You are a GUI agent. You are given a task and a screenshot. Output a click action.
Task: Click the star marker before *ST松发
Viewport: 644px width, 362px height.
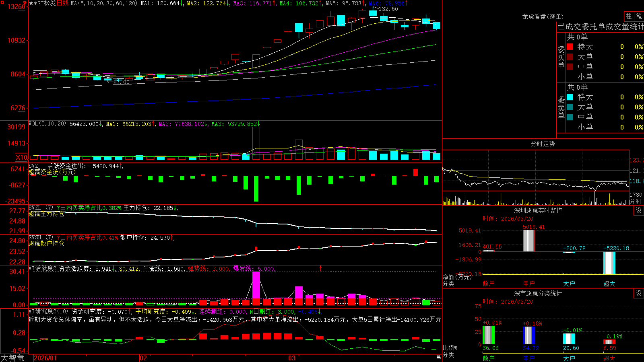pos(31,3)
